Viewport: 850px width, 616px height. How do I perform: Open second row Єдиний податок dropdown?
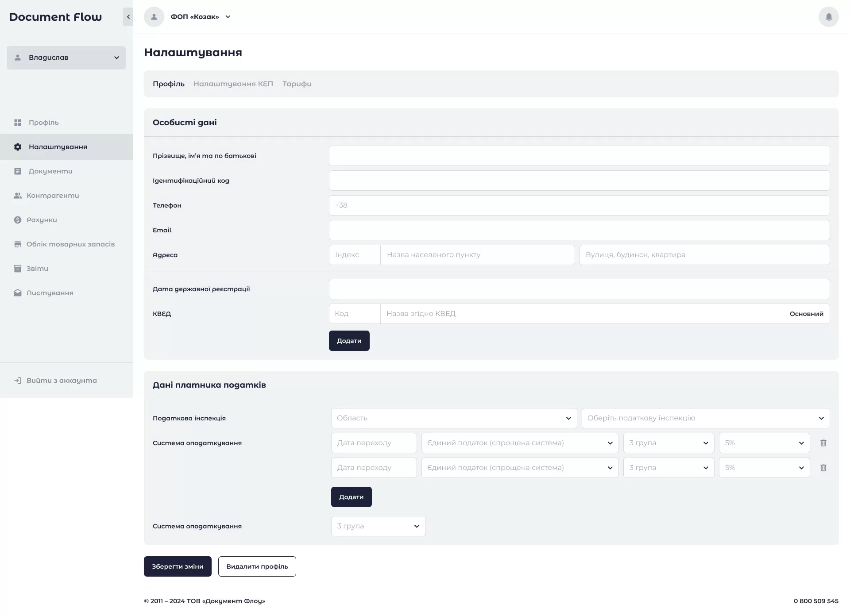point(520,468)
